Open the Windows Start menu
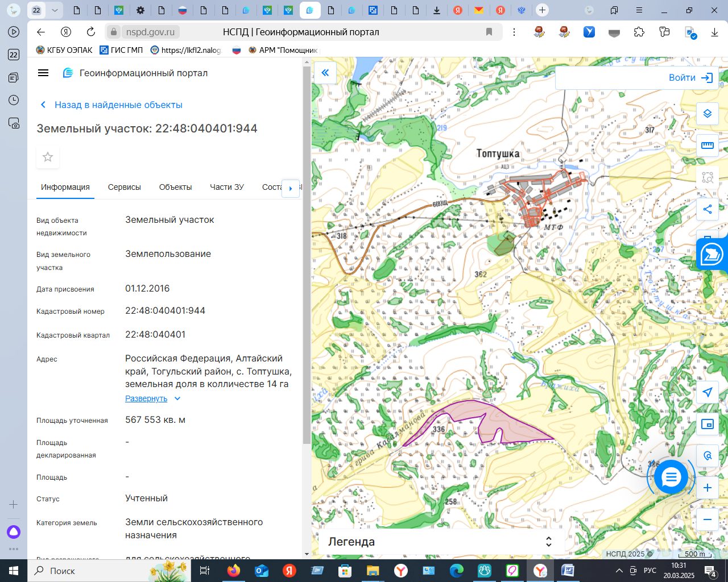 click(x=14, y=571)
